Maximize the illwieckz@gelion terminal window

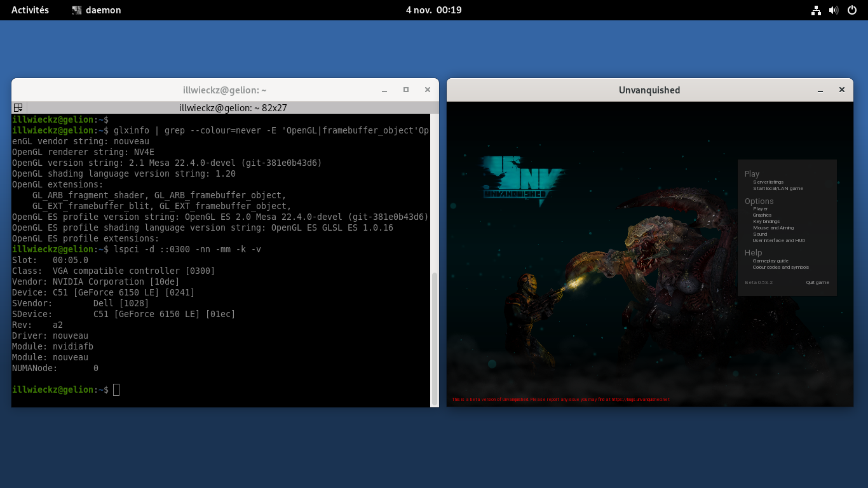tap(406, 90)
